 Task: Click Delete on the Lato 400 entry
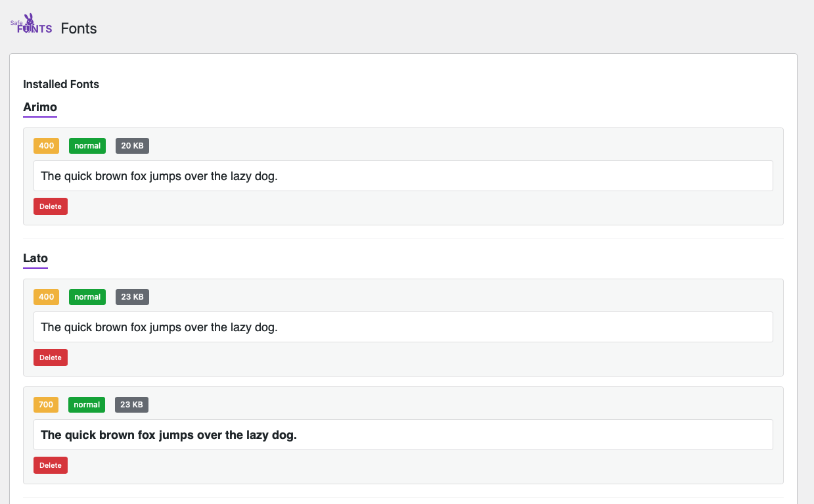click(50, 357)
